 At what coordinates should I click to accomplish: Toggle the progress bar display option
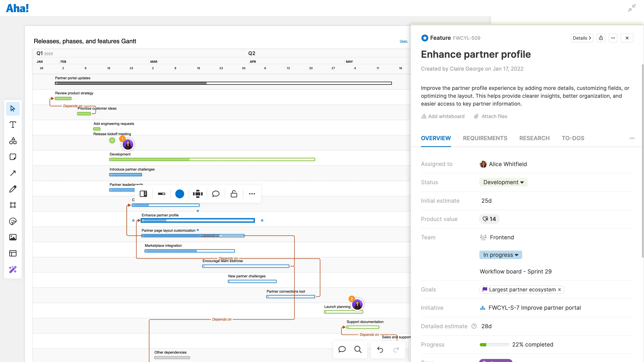[161, 194]
